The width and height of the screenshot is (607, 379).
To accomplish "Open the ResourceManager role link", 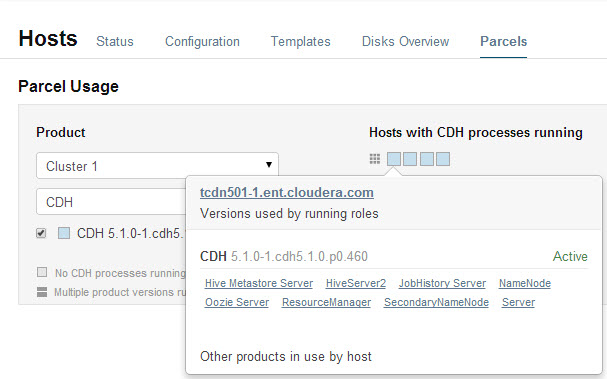I will pos(326,302).
